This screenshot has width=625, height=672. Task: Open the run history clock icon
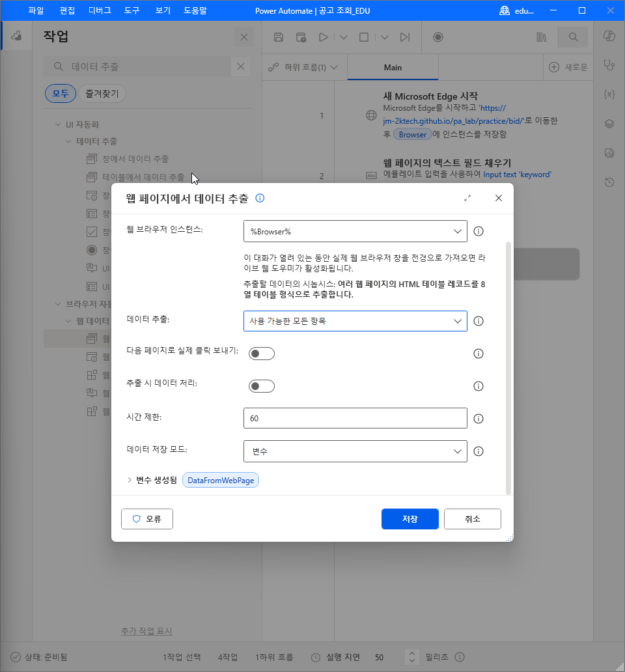(609, 182)
